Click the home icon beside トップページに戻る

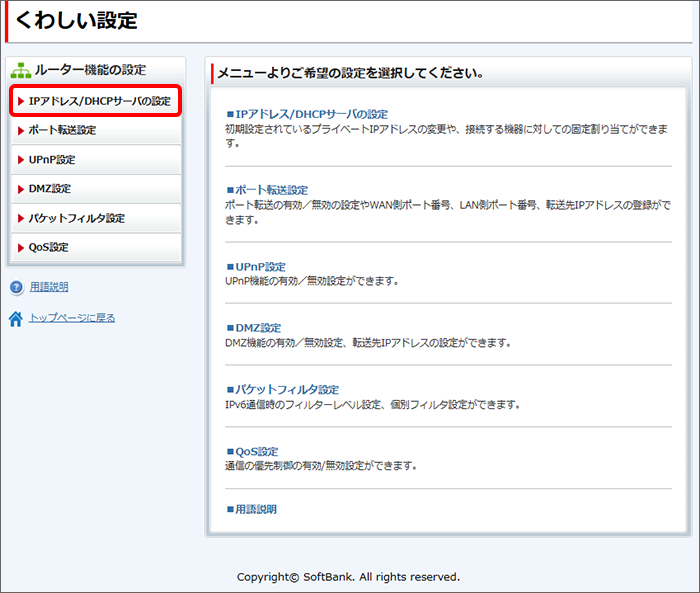point(16,318)
